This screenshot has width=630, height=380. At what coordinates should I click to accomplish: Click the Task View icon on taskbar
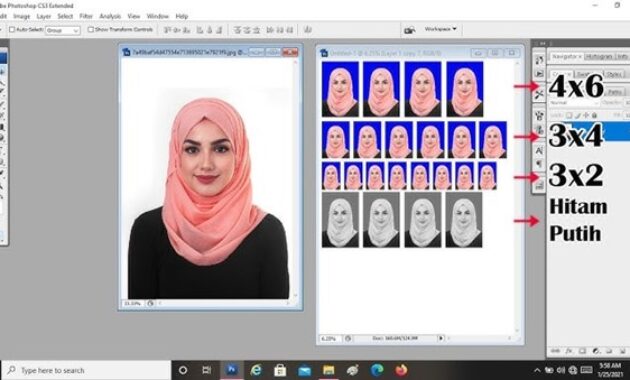click(207, 370)
